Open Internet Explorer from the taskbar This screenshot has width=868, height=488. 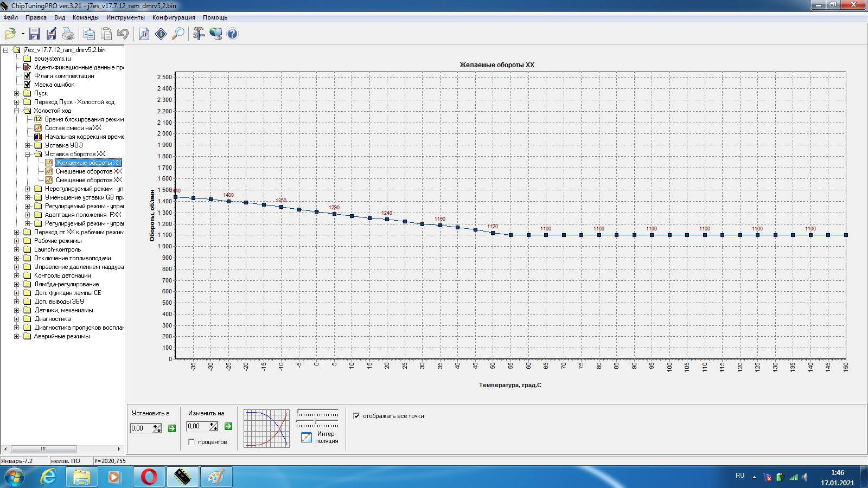49,477
